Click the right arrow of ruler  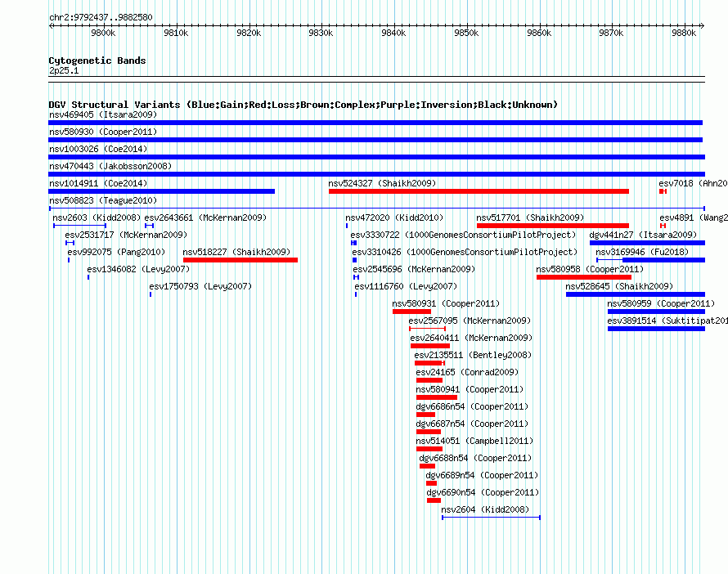702,25
